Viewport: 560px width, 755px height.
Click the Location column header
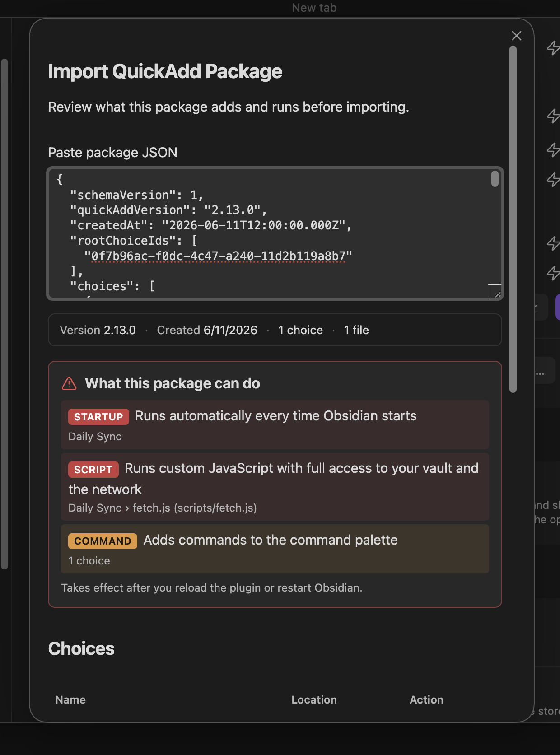[314, 700]
